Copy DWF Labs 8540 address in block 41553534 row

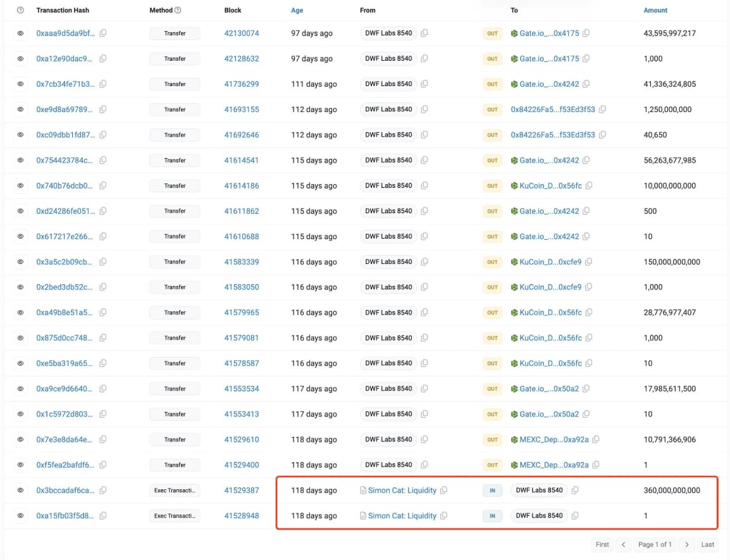point(424,389)
